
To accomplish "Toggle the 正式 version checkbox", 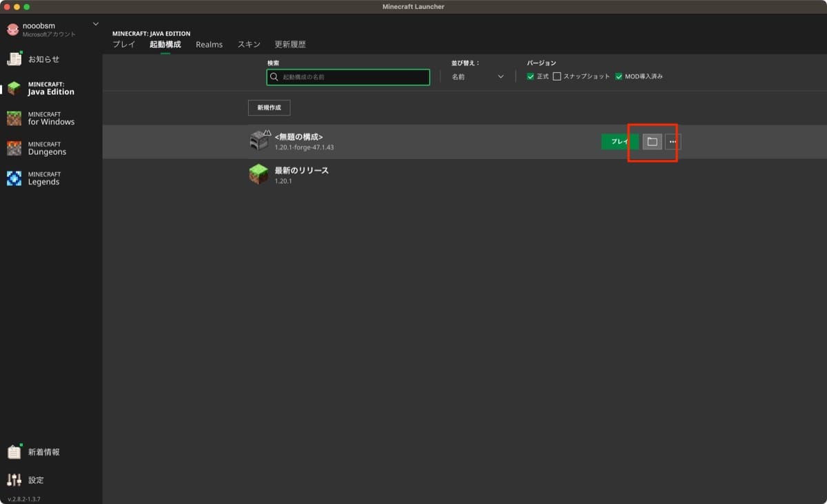I will [x=530, y=76].
